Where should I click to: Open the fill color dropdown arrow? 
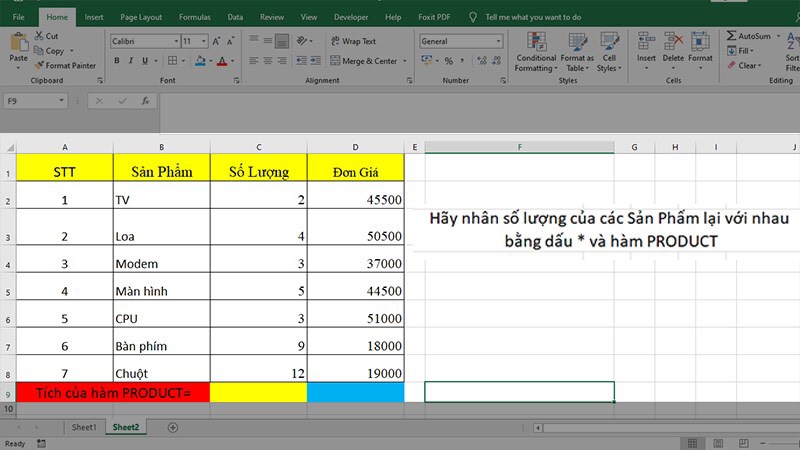tap(210, 61)
